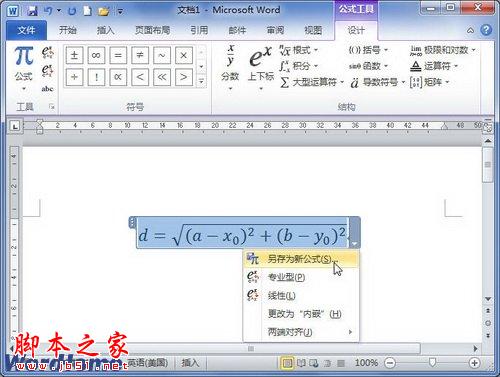Click the zoom out minus button
The width and height of the screenshot is (500, 377).
[390, 363]
